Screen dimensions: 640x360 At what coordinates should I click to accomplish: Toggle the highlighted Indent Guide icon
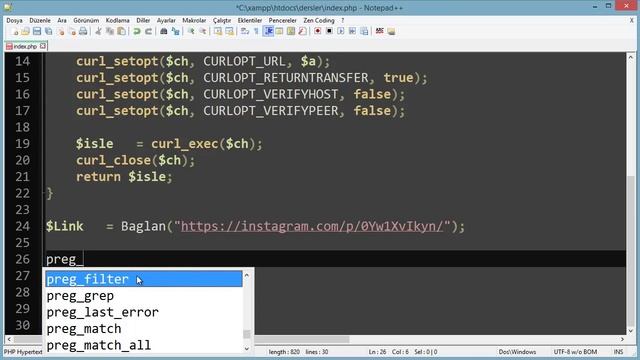pyautogui.click(x=269, y=31)
